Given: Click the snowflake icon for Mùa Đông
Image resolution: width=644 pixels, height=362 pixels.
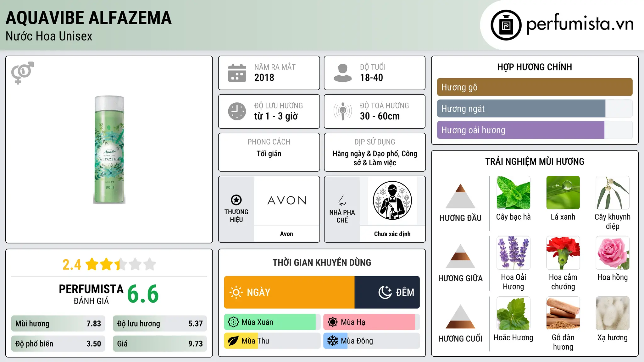Looking at the screenshot, I should [333, 341].
